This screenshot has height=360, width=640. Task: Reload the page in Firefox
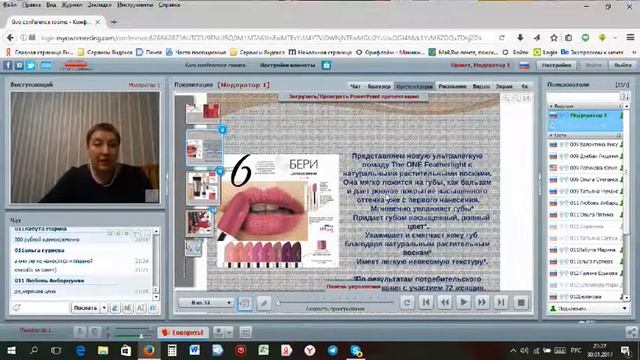coord(502,38)
